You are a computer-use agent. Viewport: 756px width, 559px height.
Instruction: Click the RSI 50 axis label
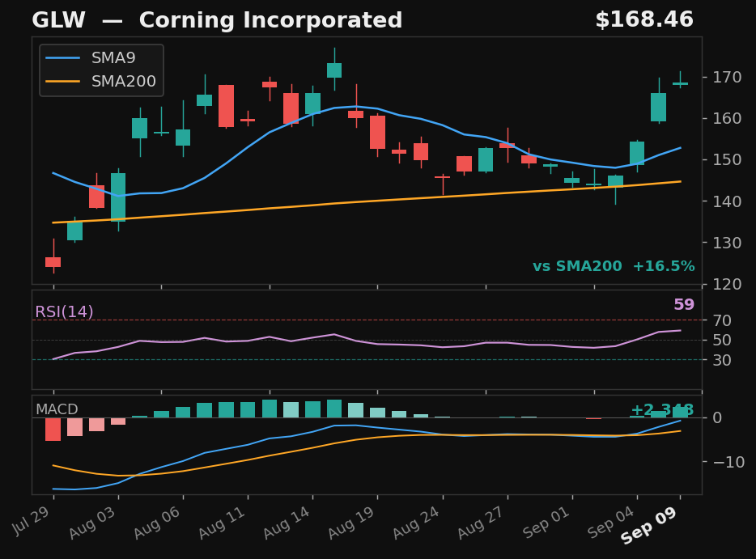722,341
